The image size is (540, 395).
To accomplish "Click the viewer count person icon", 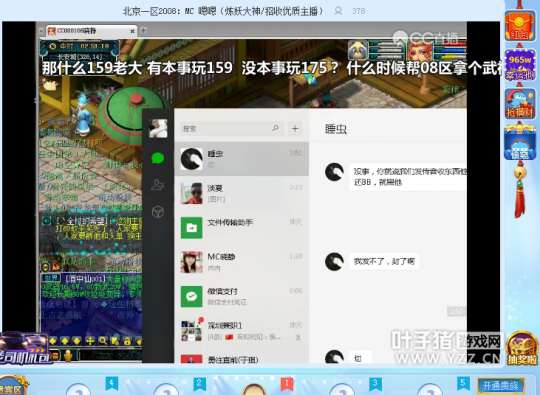I will click(338, 11).
